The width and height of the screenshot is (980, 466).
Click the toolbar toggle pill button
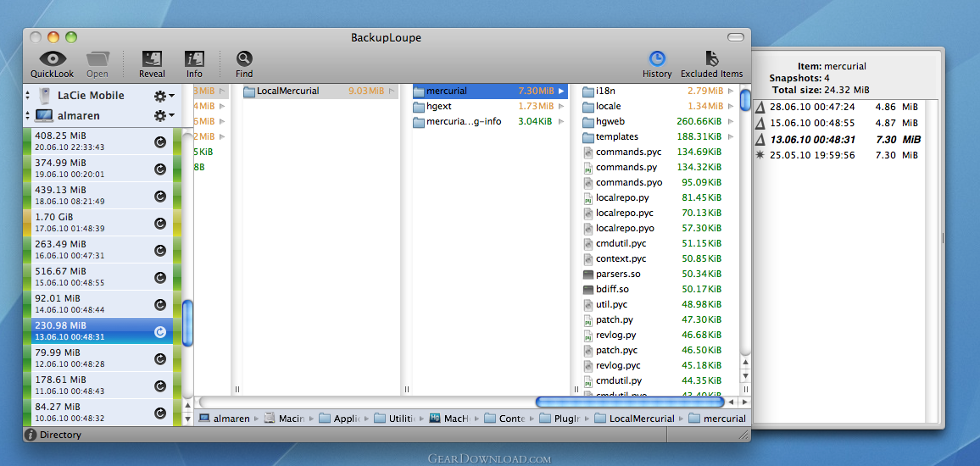pos(736,36)
